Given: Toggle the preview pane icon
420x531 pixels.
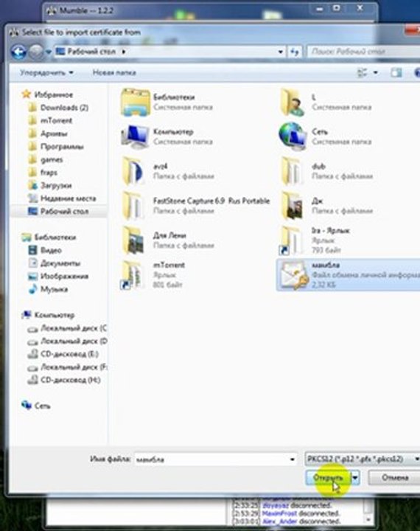Looking at the screenshot, I should coord(396,72).
